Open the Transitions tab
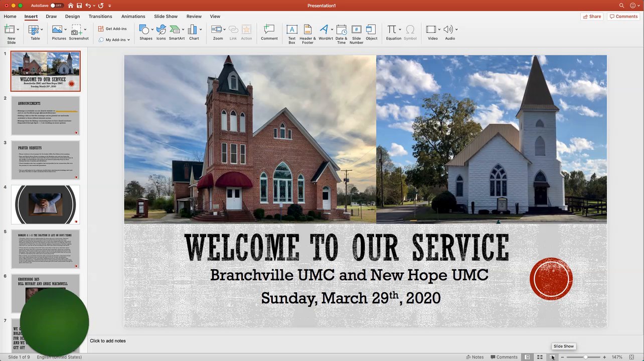The image size is (644, 361). (x=100, y=17)
